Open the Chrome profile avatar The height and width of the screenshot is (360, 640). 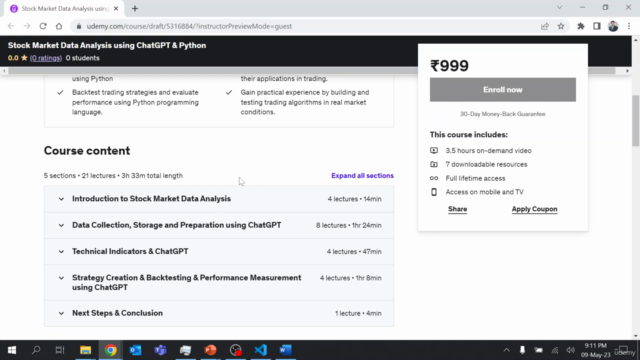pos(613,26)
